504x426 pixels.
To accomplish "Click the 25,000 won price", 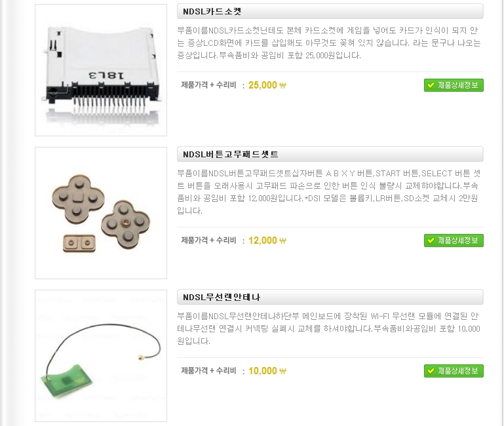I will click(x=263, y=85).
